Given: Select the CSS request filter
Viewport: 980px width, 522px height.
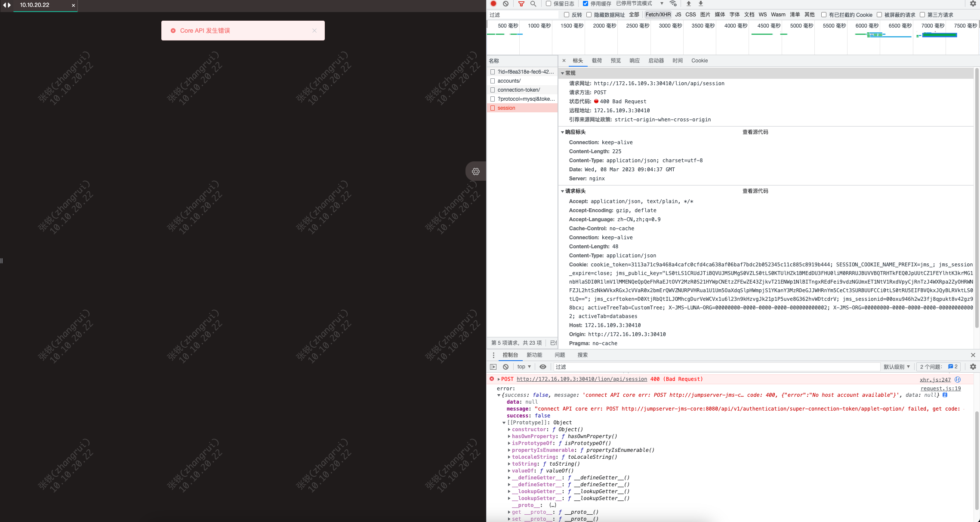Looking at the screenshot, I should click(x=690, y=14).
